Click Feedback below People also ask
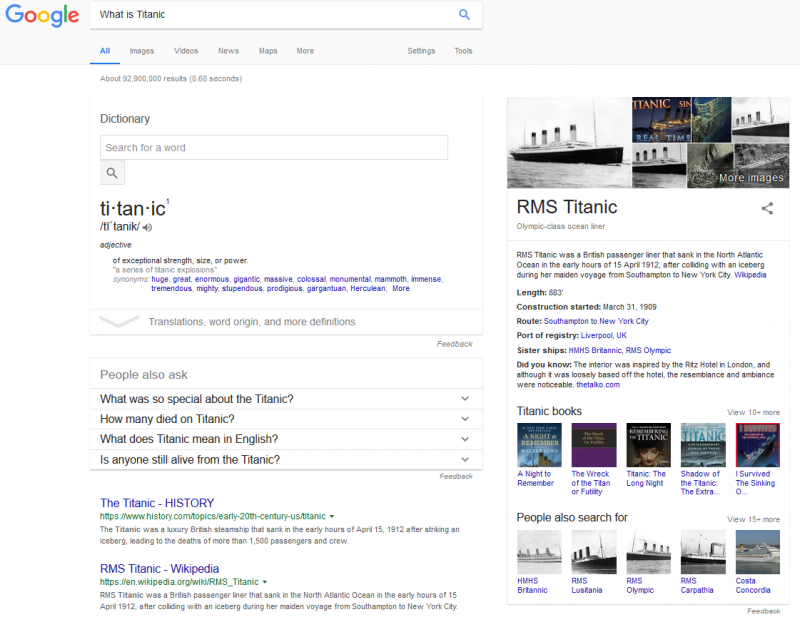 (456, 476)
